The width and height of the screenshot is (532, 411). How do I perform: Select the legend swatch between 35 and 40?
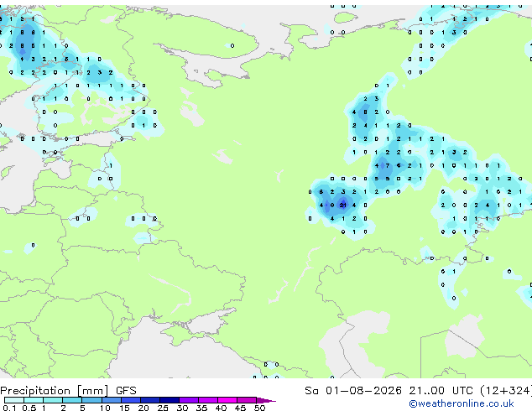[208, 400]
